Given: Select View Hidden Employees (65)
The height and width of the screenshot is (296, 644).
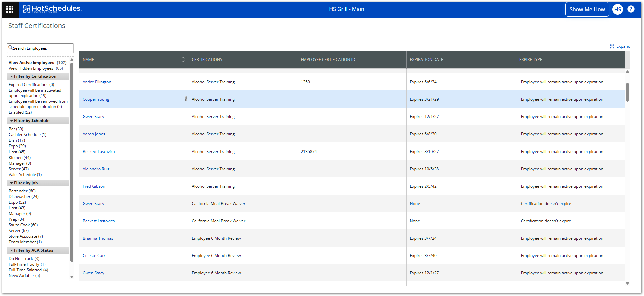Looking at the screenshot, I should [36, 68].
